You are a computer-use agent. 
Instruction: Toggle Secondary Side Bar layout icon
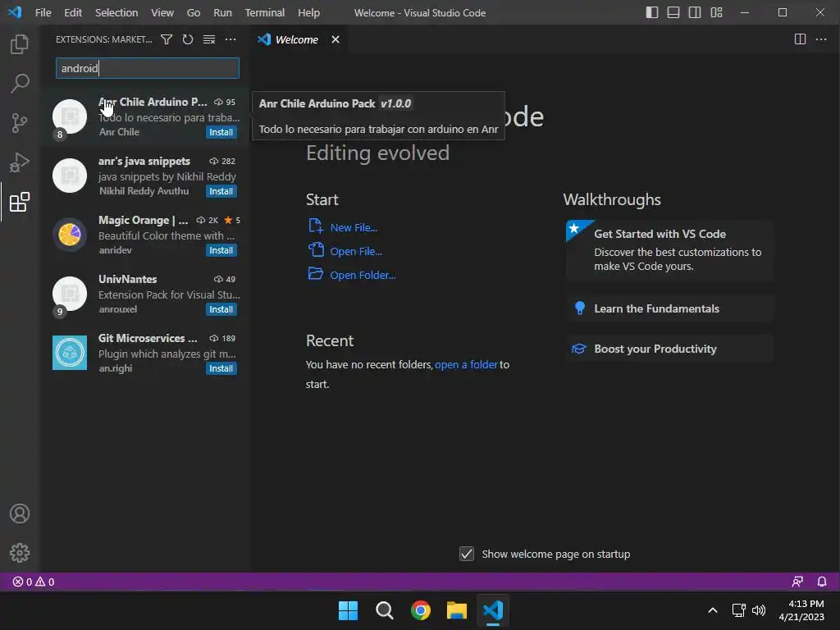coord(695,12)
